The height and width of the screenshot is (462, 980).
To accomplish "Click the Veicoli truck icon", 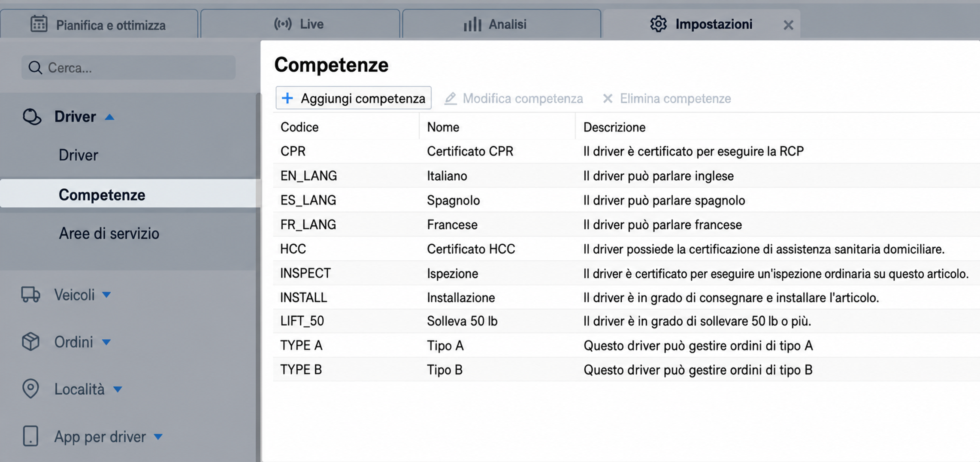I will 30,295.
